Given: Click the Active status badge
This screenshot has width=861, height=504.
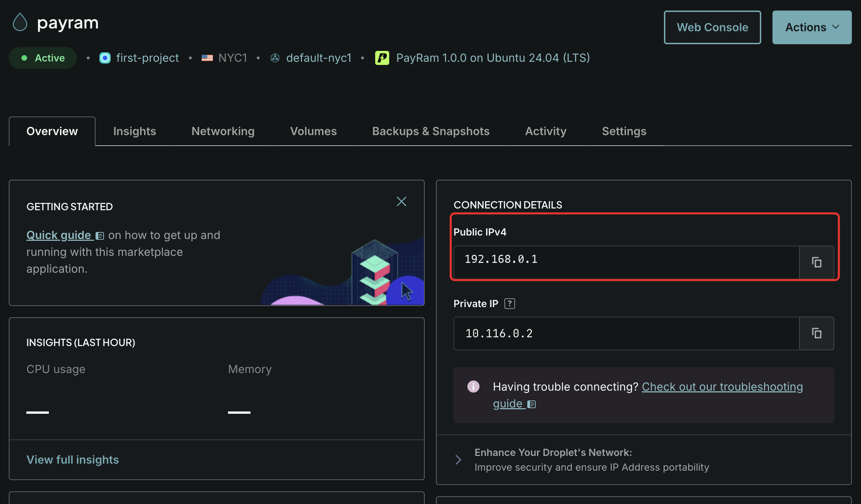Looking at the screenshot, I should (43, 58).
